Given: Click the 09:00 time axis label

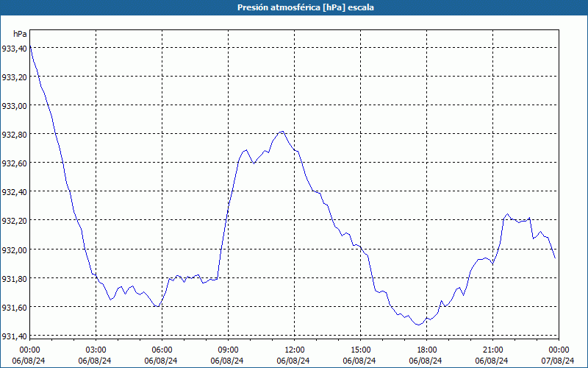Looking at the screenshot, I should point(228,350).
